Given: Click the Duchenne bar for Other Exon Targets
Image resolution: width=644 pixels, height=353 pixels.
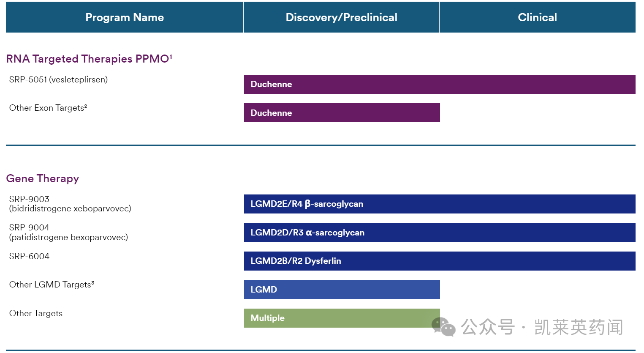Looking at the screenshot, I should coord(342,113).
